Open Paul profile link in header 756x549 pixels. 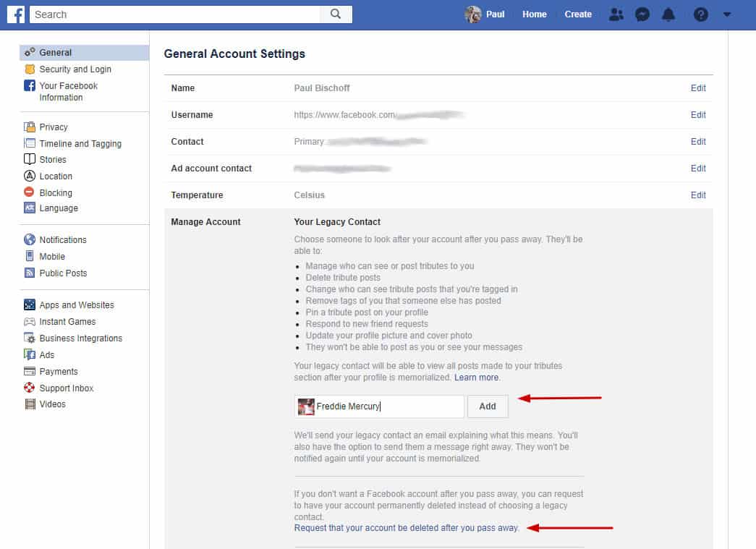495,14
